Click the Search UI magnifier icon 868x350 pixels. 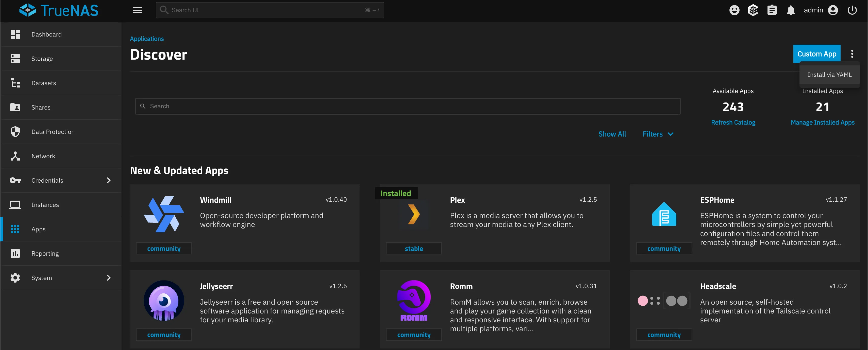tap(164, 10)
